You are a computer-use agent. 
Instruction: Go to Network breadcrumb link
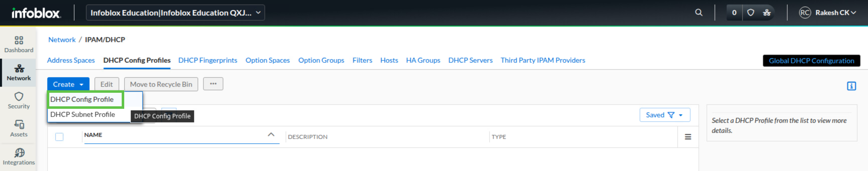(62, 40)
